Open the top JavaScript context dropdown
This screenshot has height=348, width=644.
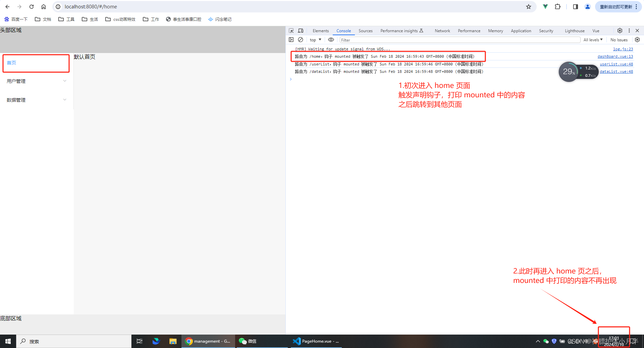pyautogui.click(x=315, y=40)
